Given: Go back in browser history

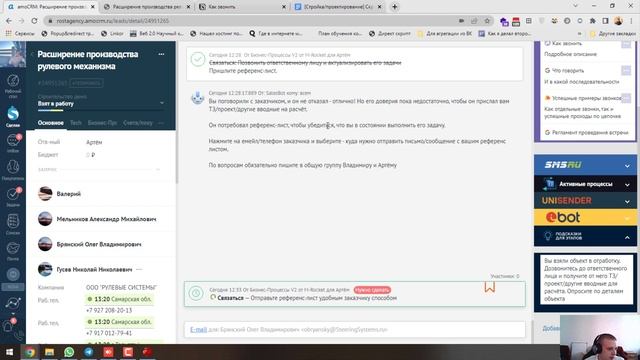Looking at the screenshot, I should point(9,21).
